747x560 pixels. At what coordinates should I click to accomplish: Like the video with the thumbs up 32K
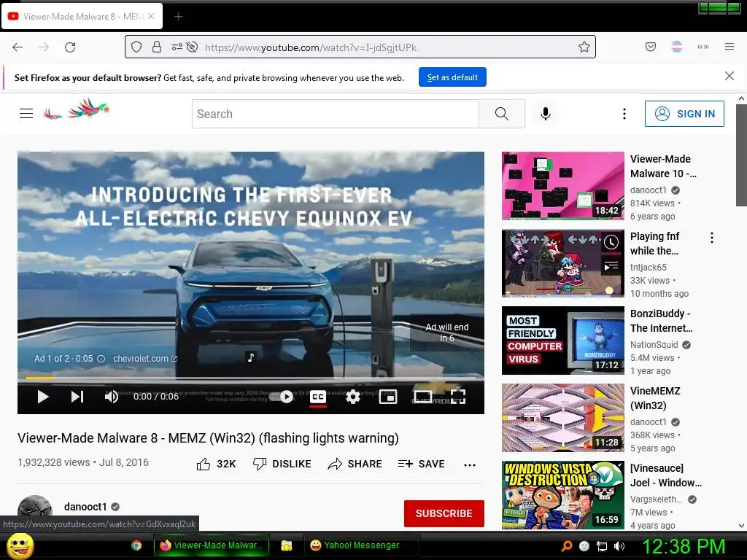[x=216, y=464]
